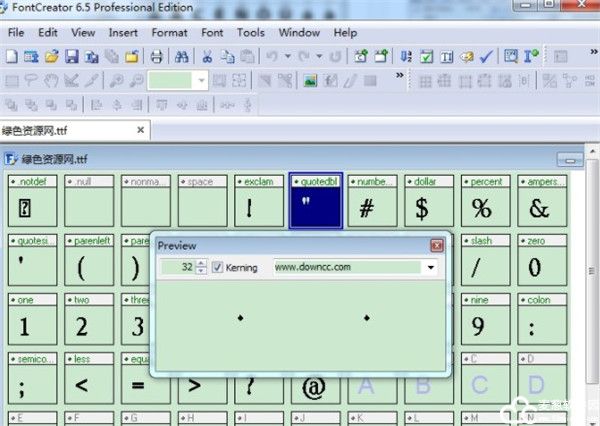Open the Insert menu
Viewport: 600px width, 426px height.
(123, 33)
